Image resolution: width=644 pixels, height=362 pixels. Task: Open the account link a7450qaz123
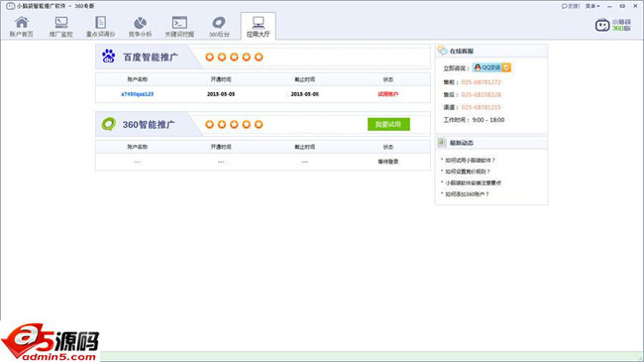(137, 94)
